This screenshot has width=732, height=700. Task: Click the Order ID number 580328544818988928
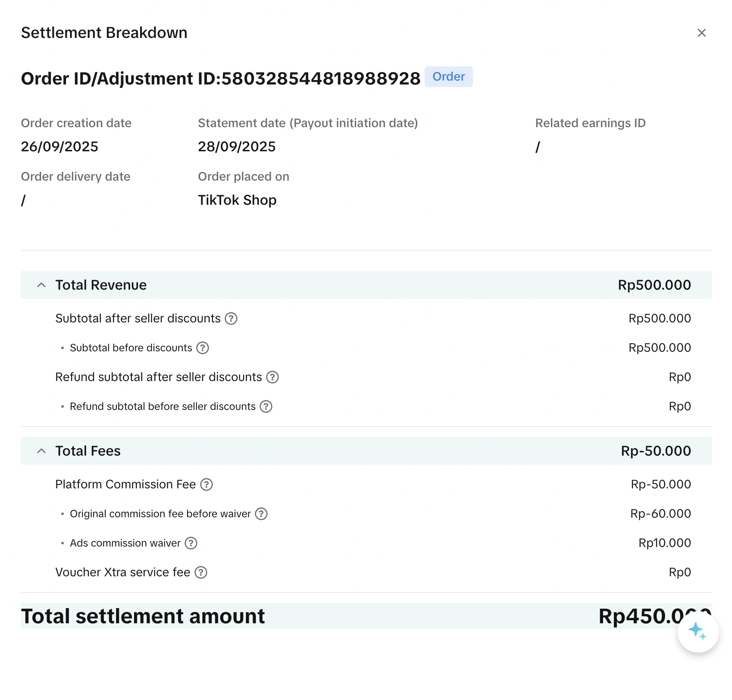[x=321, y=78]
